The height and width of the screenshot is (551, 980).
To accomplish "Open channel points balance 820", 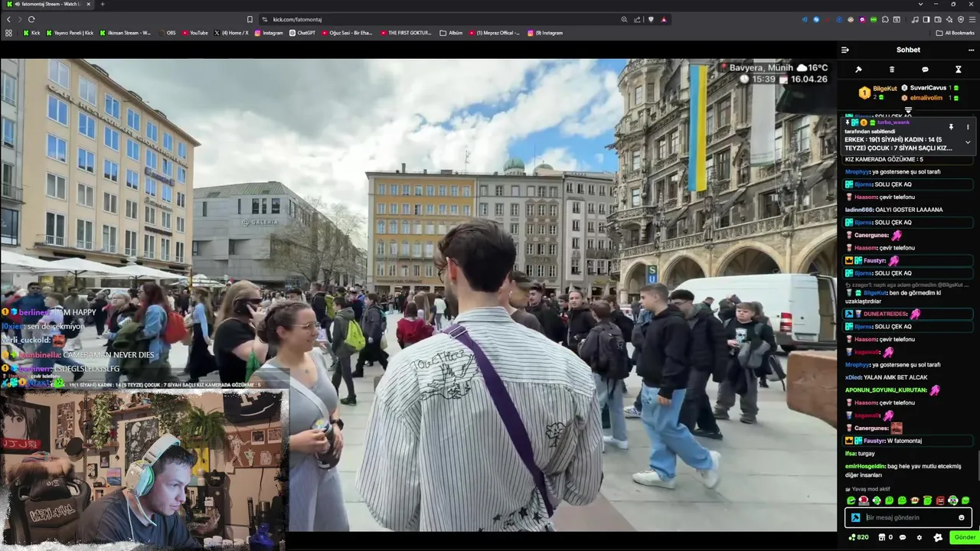I will pyautogui.click(x=859, y=537).
